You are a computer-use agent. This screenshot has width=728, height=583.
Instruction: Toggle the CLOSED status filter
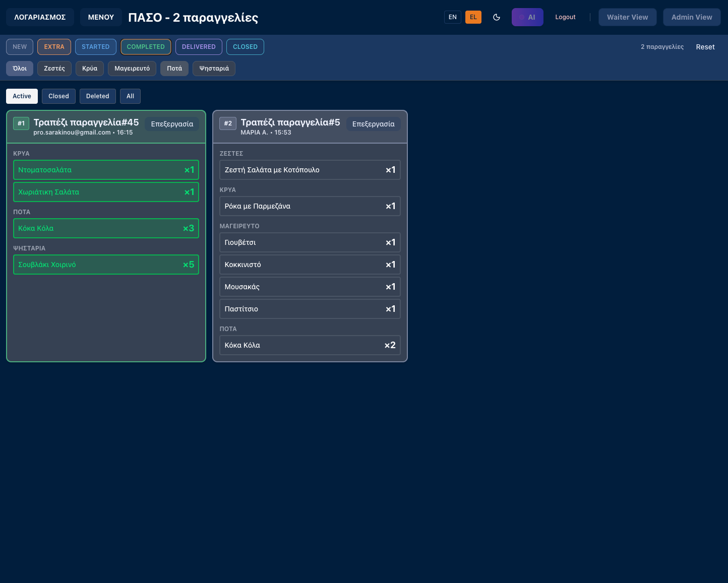(245, 47)
